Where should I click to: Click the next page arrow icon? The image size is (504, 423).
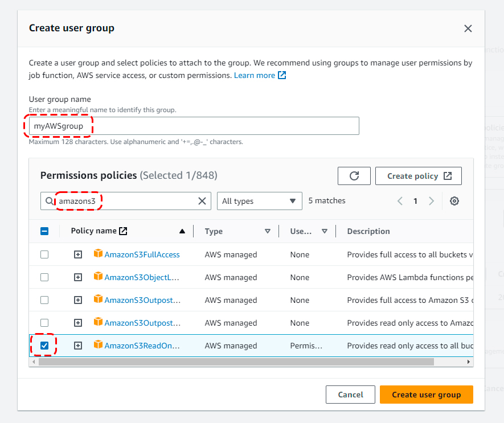coord(431,201)
